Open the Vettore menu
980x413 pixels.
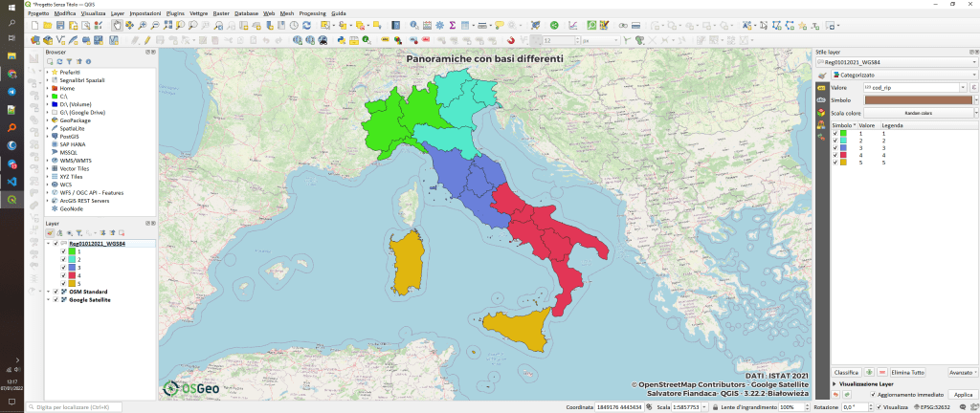198,14
